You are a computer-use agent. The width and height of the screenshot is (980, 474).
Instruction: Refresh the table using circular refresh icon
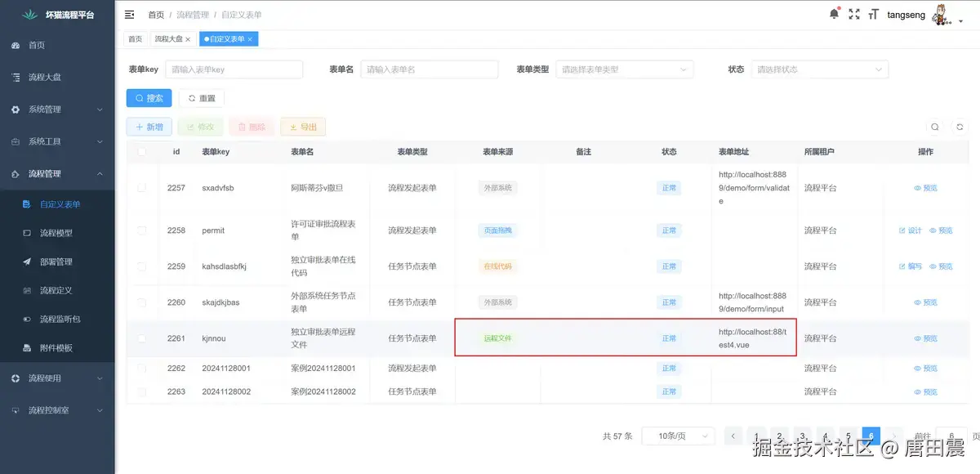pos(960,127)
